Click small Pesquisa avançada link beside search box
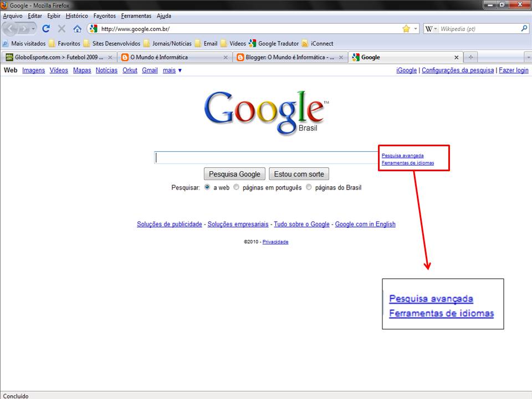The height and width of the screenshot is (399, 532). 403,155
